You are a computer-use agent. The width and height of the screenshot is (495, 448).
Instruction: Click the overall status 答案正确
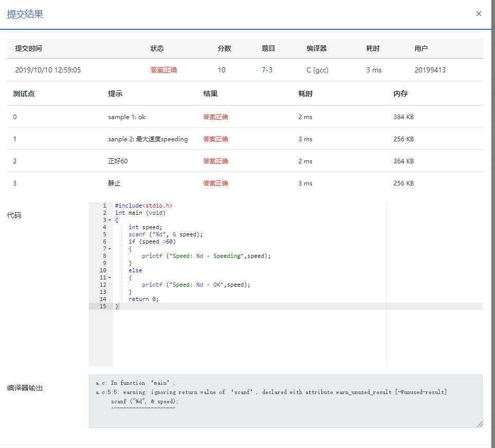[x=163, y=70]
